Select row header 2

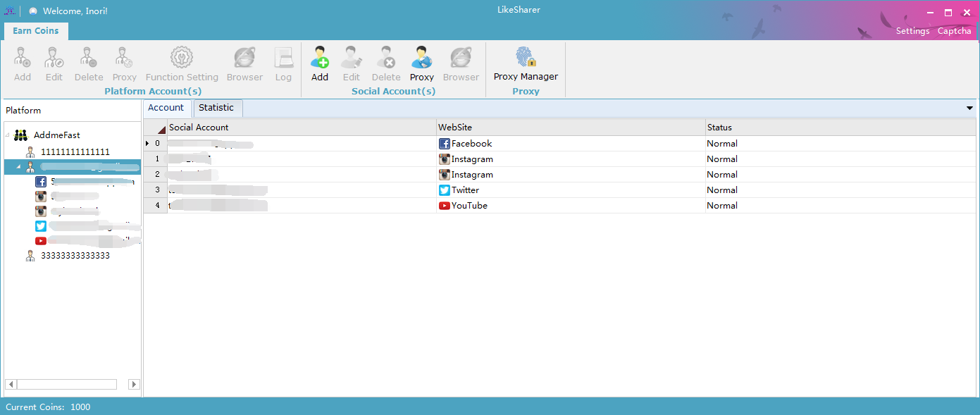(x=156, y=175)
